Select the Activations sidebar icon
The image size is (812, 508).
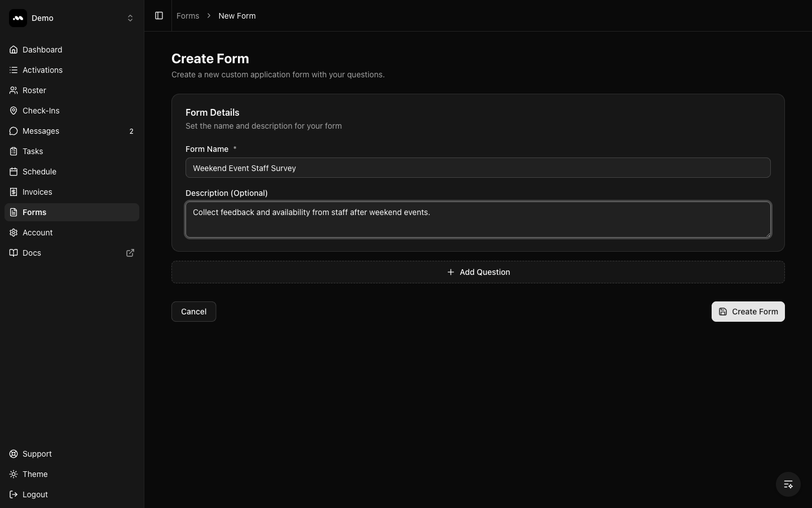pos(13,70)
